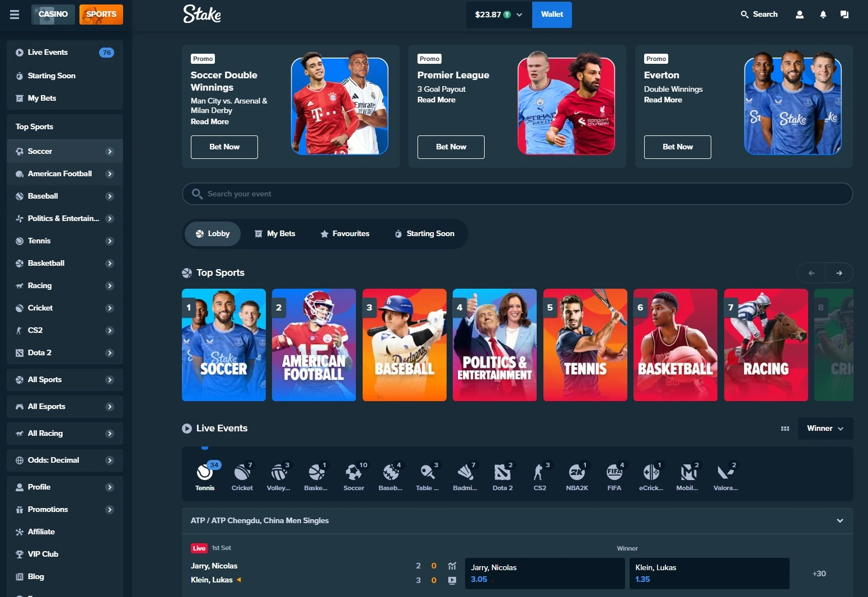Select Tennis in Live Events strip
868x597 pixels.
point(205,476)
